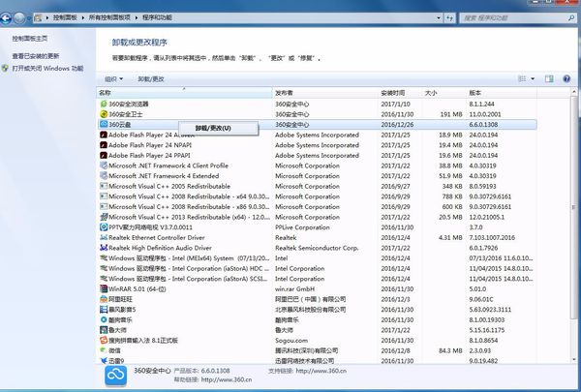Sort by the 安装时间 column header
The image size is (581, 392).
coord(400,93)
